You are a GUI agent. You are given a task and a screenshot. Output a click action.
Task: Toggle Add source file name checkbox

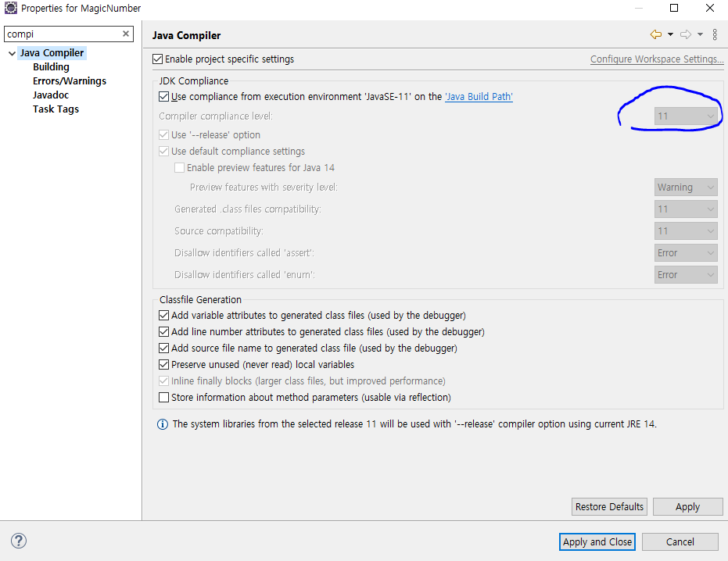[163, 348]
